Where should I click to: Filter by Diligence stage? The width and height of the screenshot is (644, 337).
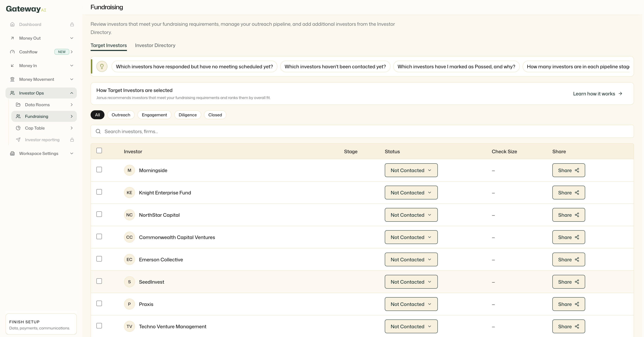coord(188,115)
